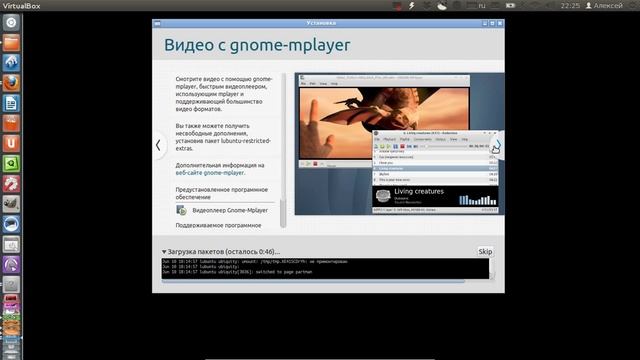
Task: Launch Firefox from the launcher
Action: (11, 83)
